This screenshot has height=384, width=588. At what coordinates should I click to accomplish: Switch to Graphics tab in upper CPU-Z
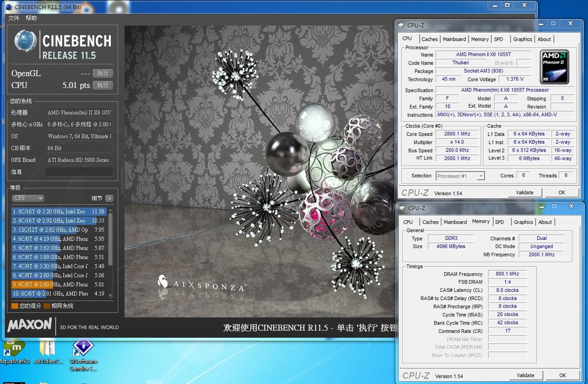click(x=522, y=39)
